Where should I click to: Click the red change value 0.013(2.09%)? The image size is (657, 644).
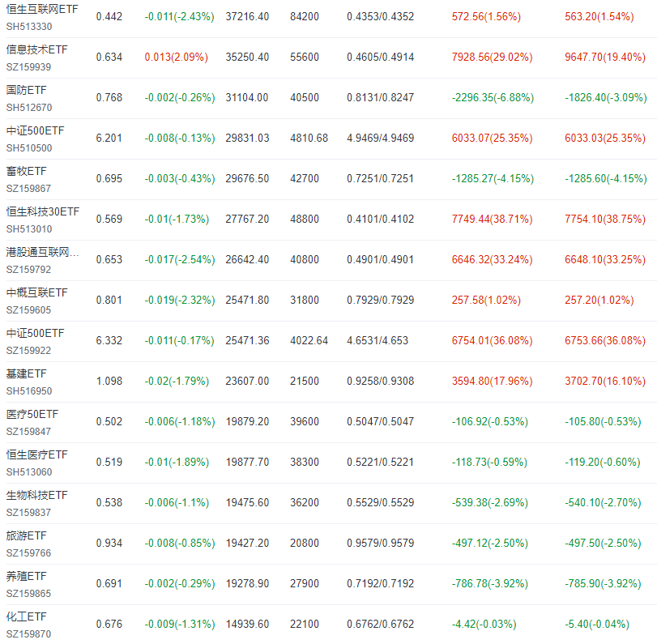coord(177,58)
